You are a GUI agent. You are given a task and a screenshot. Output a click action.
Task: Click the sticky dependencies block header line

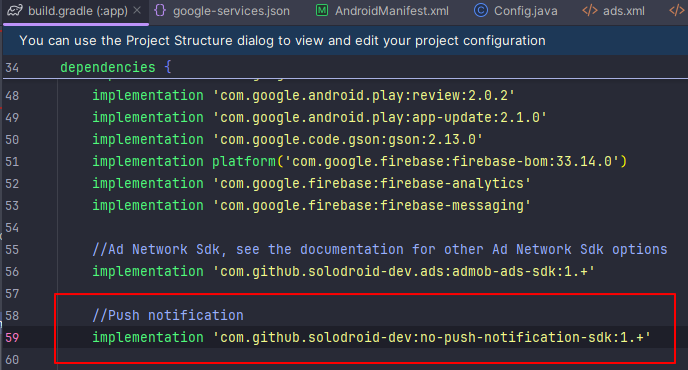pyautogui.click(x=345, y=67)
